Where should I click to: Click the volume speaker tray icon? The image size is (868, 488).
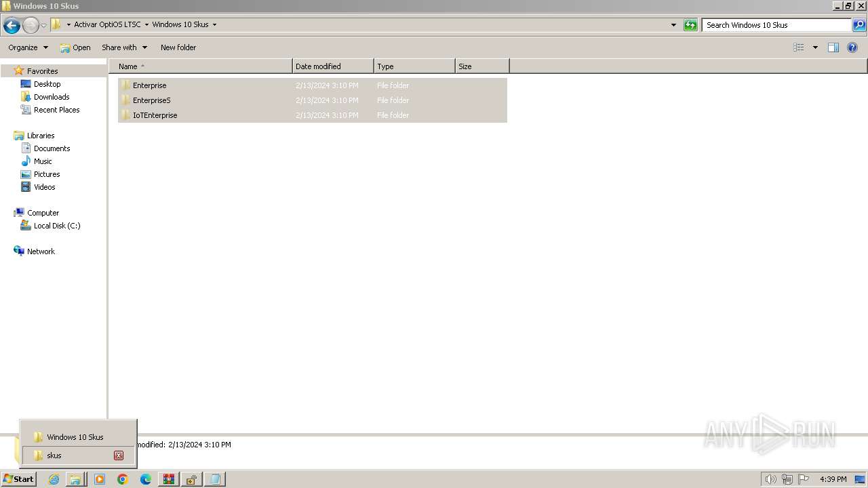(x=770, y=479)
